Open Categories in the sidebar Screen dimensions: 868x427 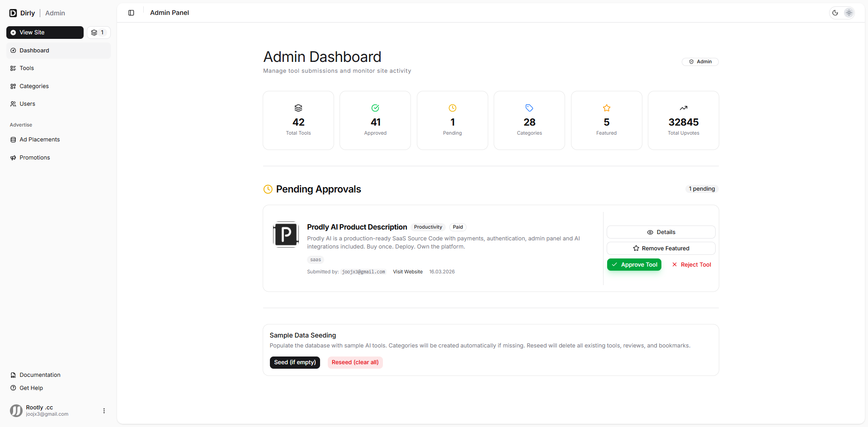(34, 86)
